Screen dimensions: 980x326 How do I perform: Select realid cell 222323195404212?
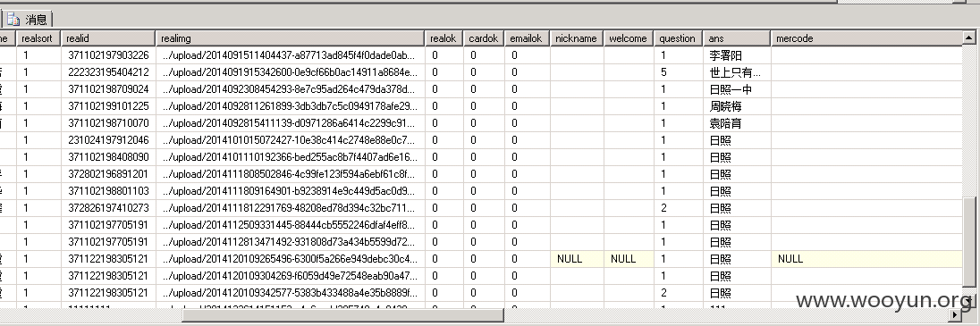point(108,72)
